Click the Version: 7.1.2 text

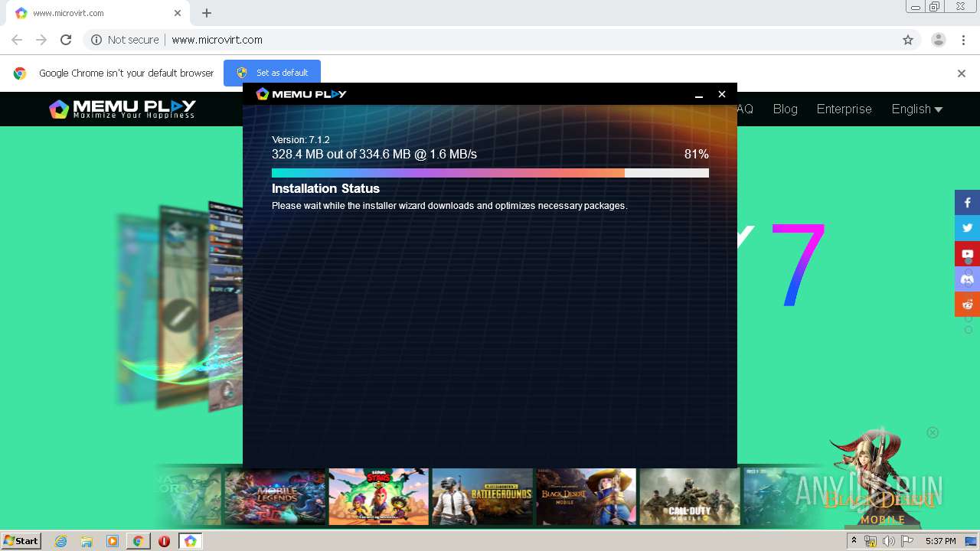[x=300, y=140]
